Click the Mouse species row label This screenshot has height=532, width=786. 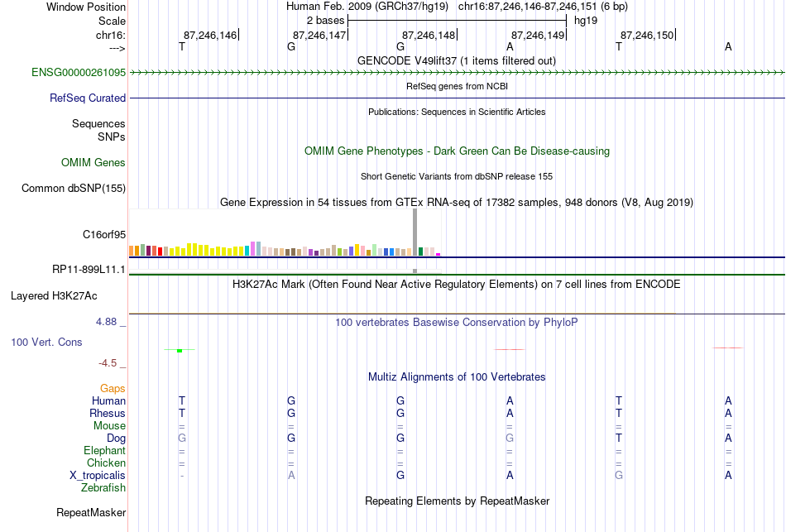tap(110, 426)
